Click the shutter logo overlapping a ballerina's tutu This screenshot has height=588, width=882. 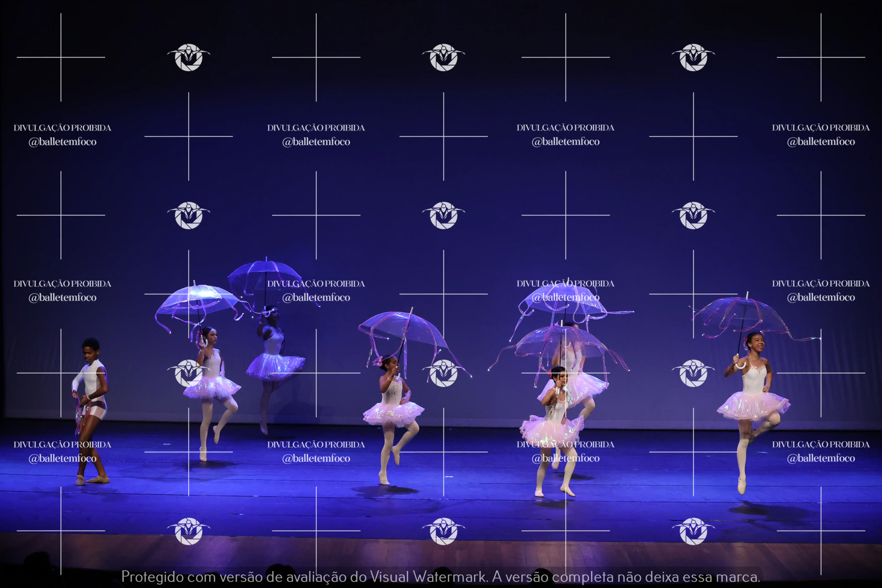(188, 373)
